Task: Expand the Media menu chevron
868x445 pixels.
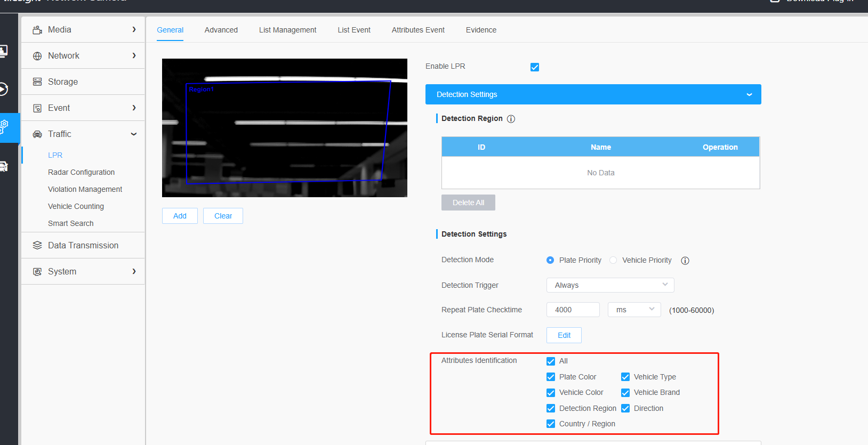Action: pos(134,30)
